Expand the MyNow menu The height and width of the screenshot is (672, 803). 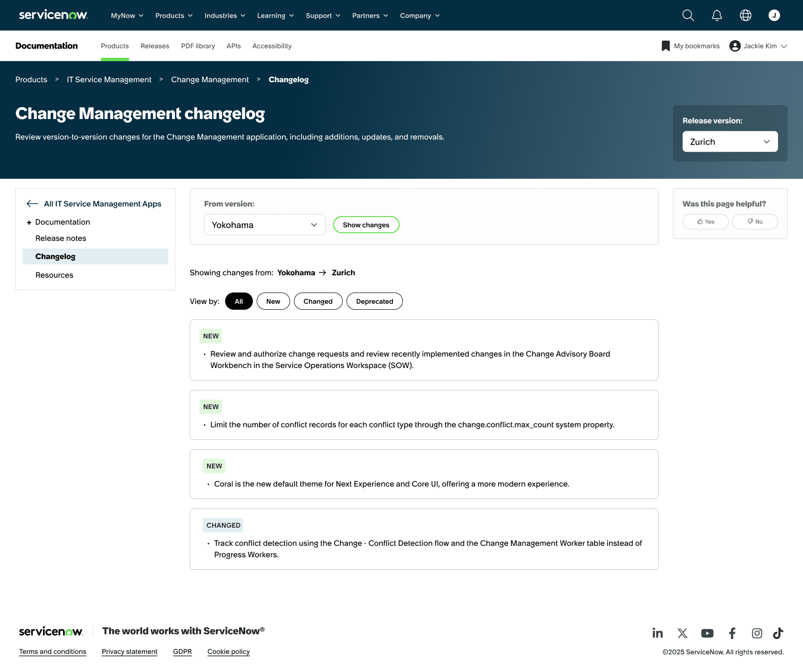127,15
